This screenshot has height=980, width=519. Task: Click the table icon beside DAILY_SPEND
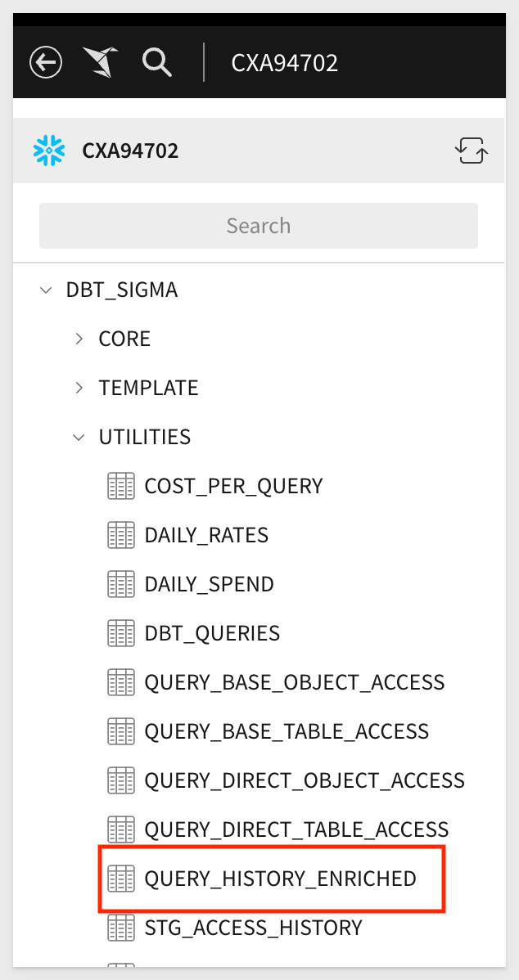(x=120, y=583)
